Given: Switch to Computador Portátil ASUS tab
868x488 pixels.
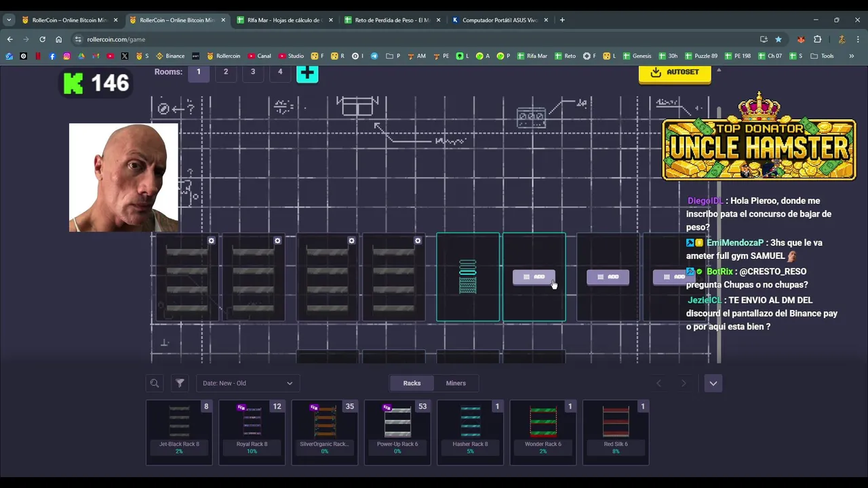Looking at the screenshot, I should [x=500, y=20].
